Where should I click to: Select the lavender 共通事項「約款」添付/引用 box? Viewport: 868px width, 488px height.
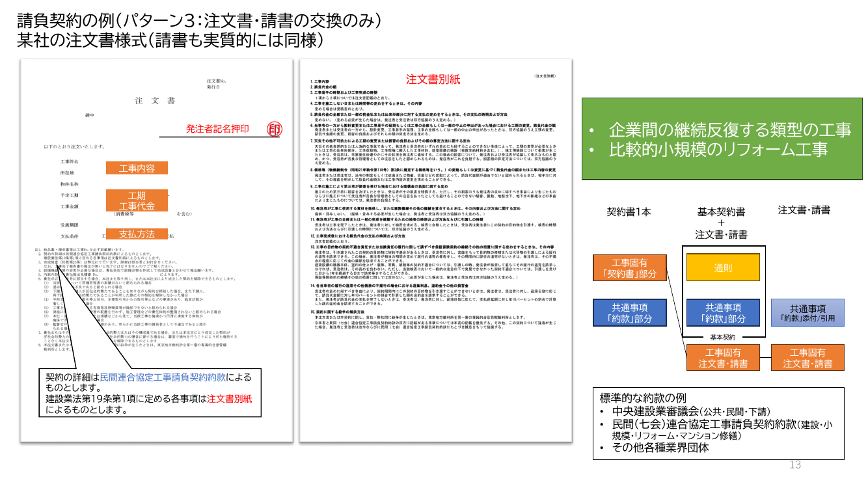click(x=807, y=313)
